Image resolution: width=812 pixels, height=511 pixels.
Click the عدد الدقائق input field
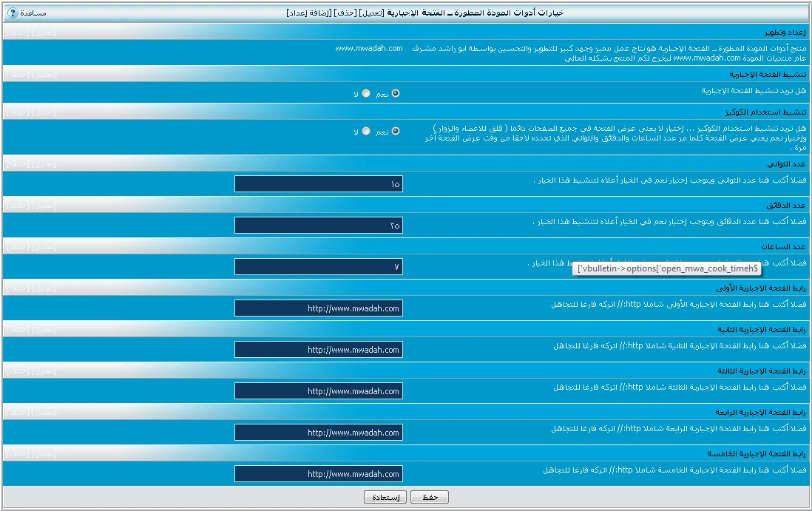click(319, 226)
